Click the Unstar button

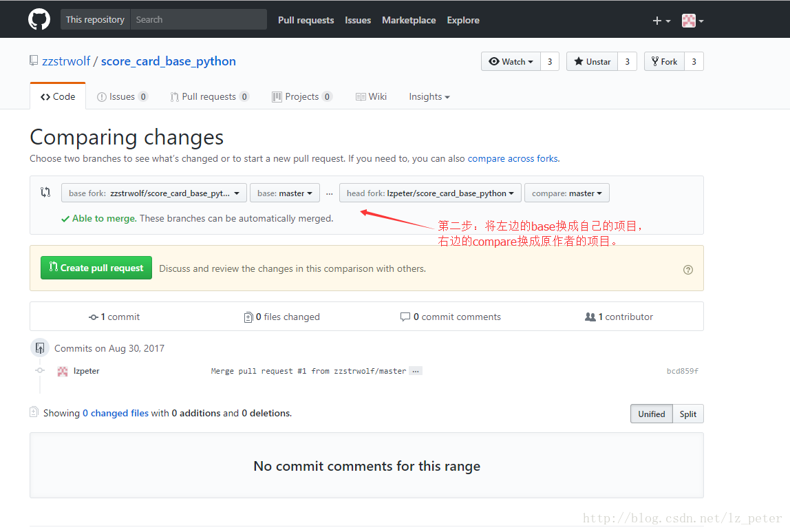(x=592, y=61)
